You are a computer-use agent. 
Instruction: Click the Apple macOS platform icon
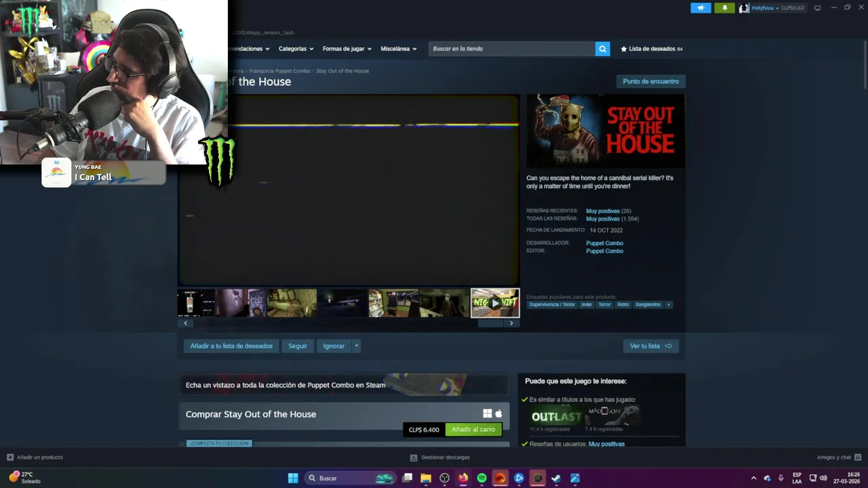point(498,414)
